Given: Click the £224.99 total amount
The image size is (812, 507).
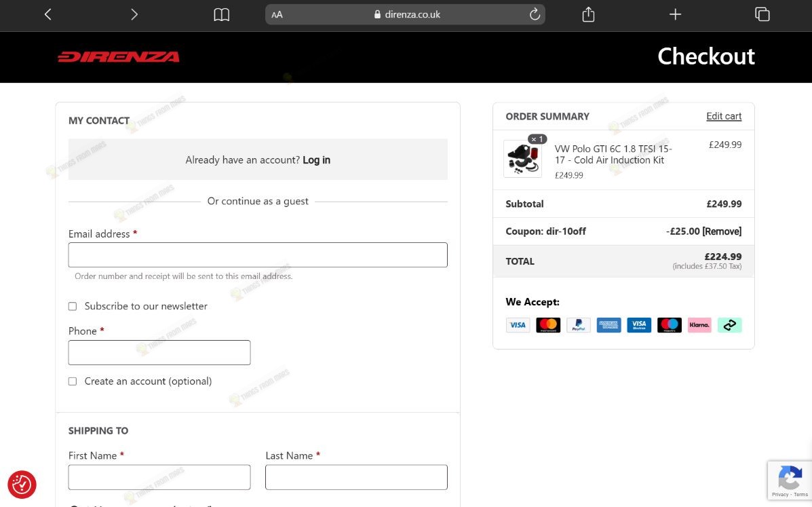Looking at the screenshot, I should [723, 257].
